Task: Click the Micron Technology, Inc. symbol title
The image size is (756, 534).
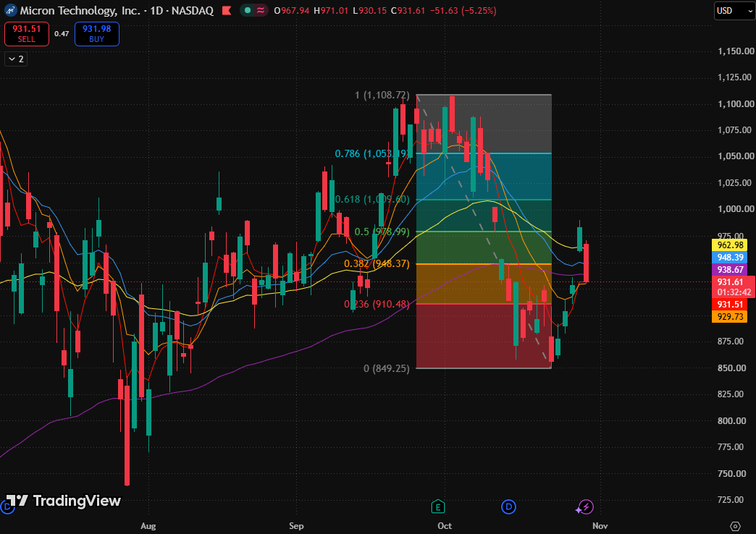Action: (80, 11)
